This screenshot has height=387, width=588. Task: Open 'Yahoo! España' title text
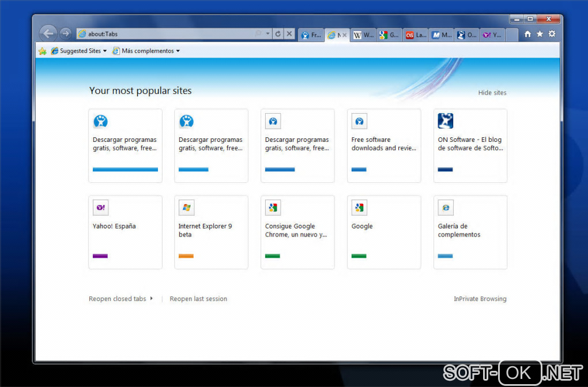click(114, 226)
